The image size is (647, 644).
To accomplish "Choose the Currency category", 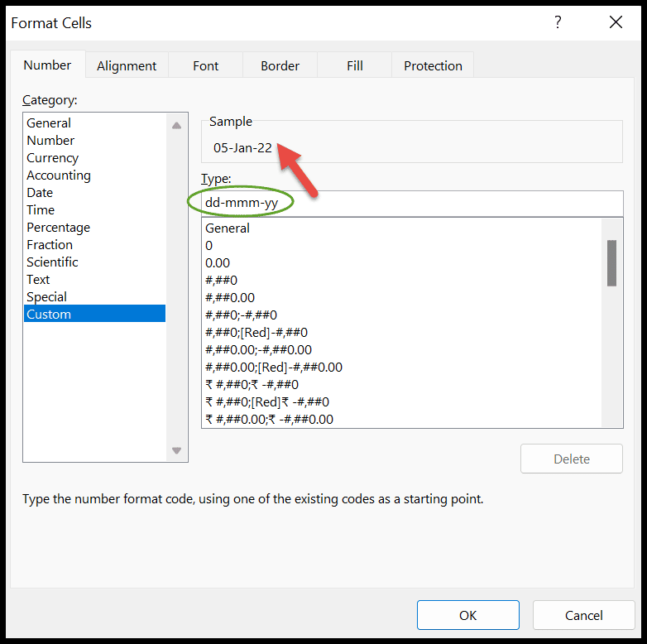I will 95,158.
